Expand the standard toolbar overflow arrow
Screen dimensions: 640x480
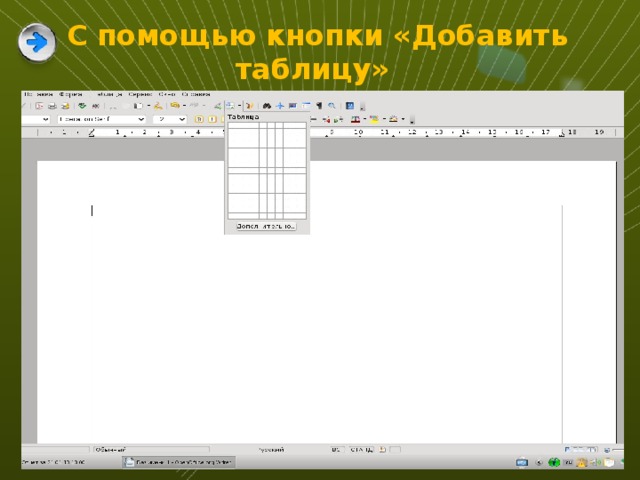pyautogui.click(x=362, y=107)
